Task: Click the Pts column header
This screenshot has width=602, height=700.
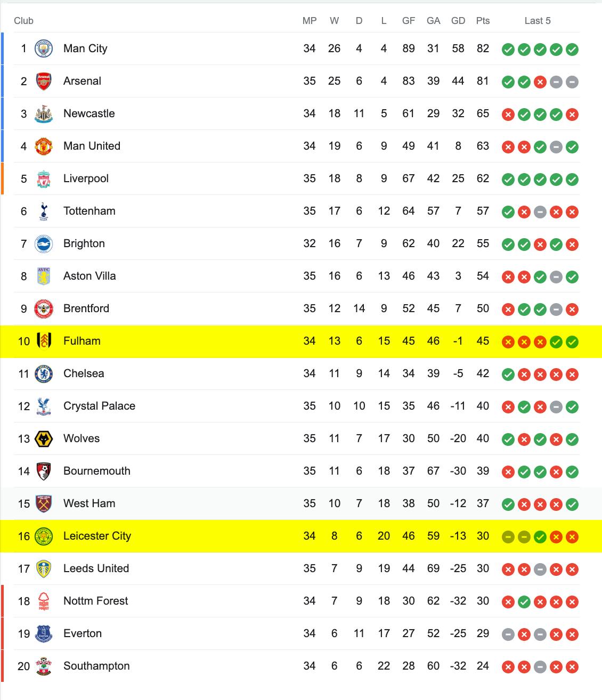Action: click(483, 21)
